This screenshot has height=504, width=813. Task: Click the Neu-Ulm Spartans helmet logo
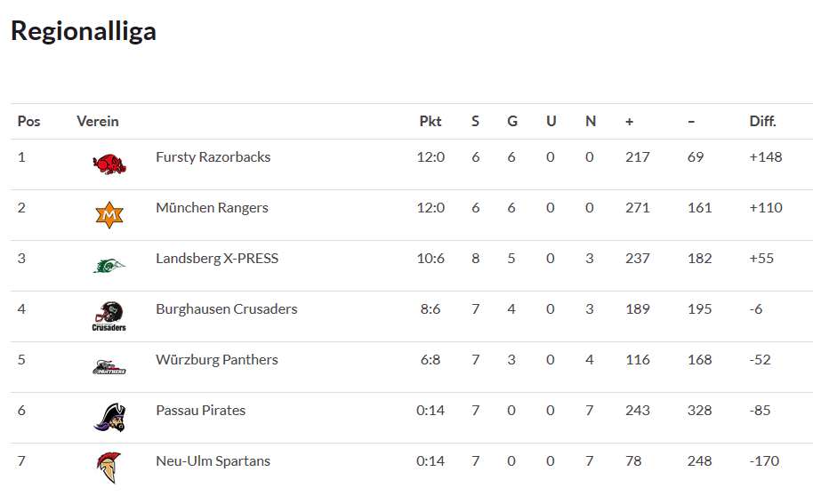109,468
